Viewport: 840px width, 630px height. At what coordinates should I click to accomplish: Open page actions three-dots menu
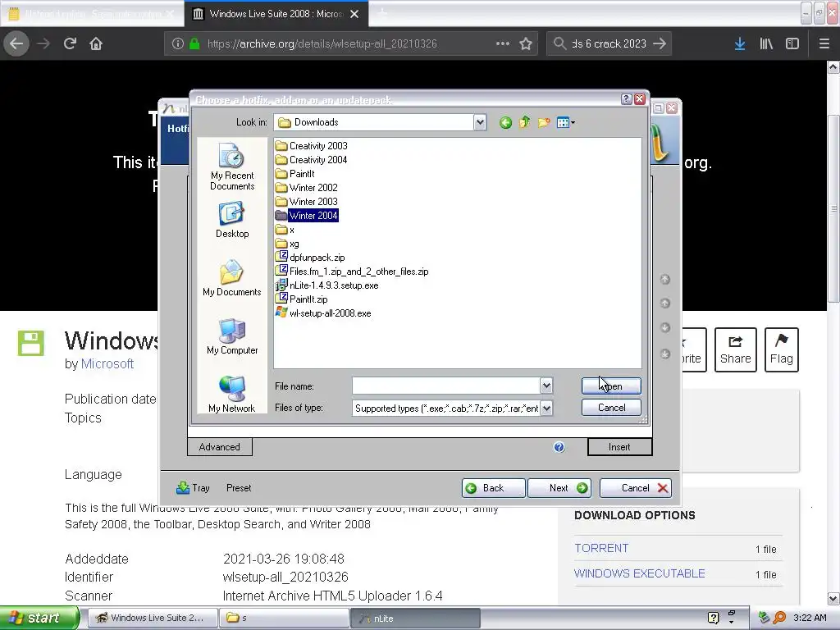point(503,43)
